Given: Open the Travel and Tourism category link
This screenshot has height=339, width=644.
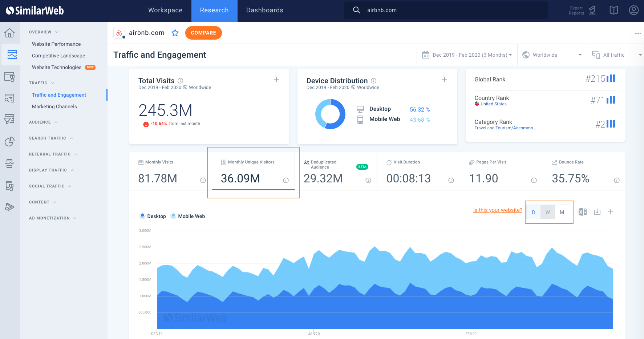Looking at the screenshot, I should click(505, 128).
